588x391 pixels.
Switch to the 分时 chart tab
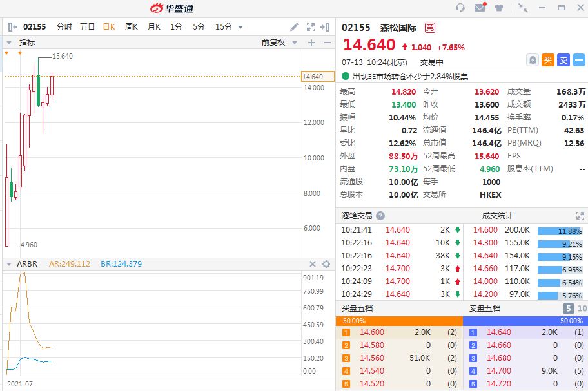click(64, 27)
